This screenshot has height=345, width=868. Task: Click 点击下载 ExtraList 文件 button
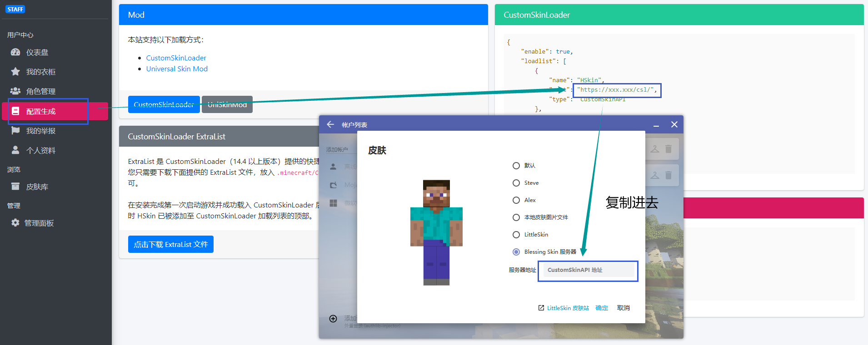(x=170, y=244)
